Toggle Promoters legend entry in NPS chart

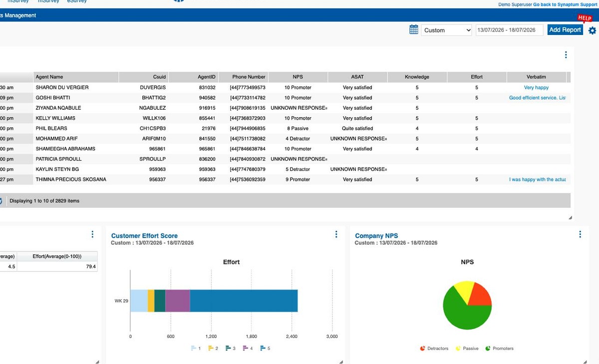click(x=499, y=349)
